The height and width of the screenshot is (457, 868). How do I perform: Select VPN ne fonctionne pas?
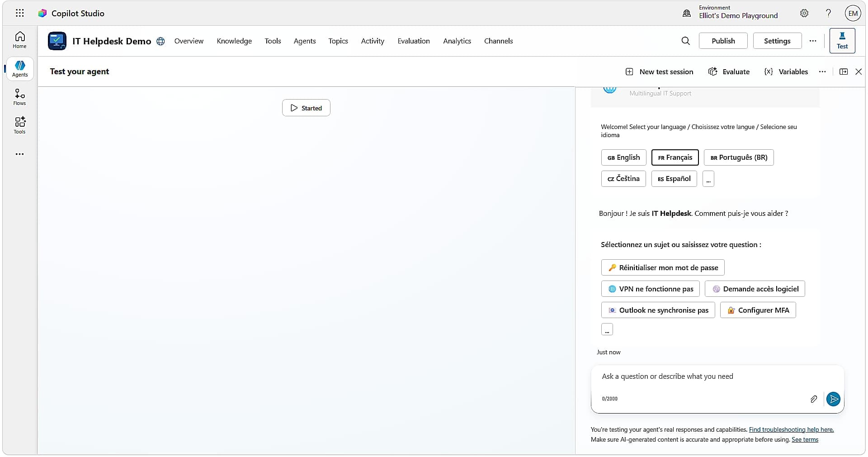click(651, 289)
